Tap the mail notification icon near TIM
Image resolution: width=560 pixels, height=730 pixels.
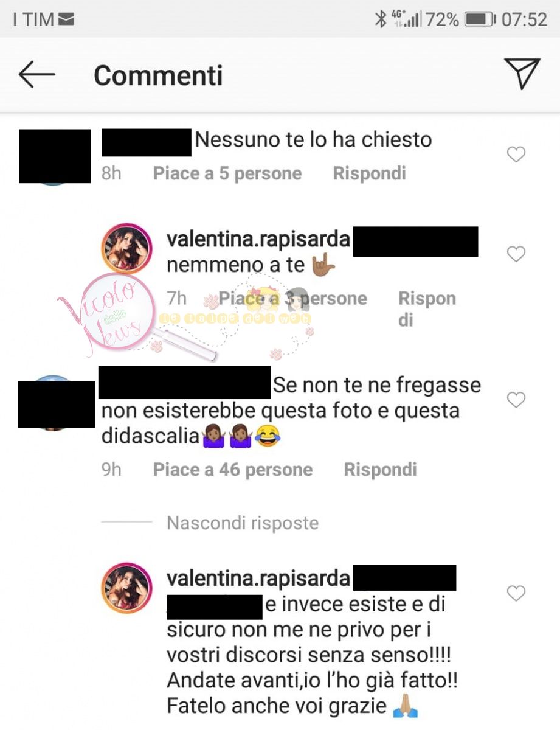66,19
